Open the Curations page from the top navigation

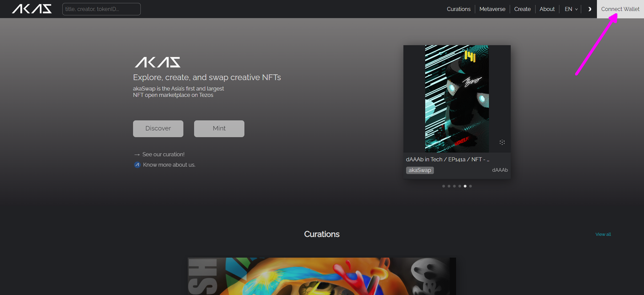pyautogui.click(x=459, y=9)
